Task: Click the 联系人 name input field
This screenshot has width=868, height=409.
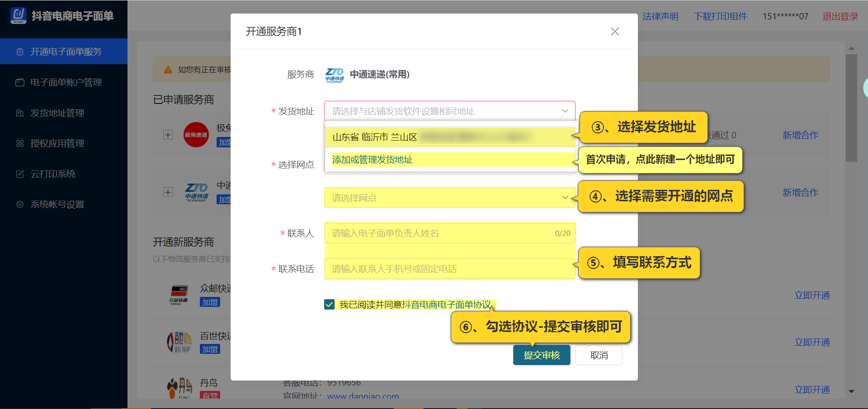Action: coord(441,233)
